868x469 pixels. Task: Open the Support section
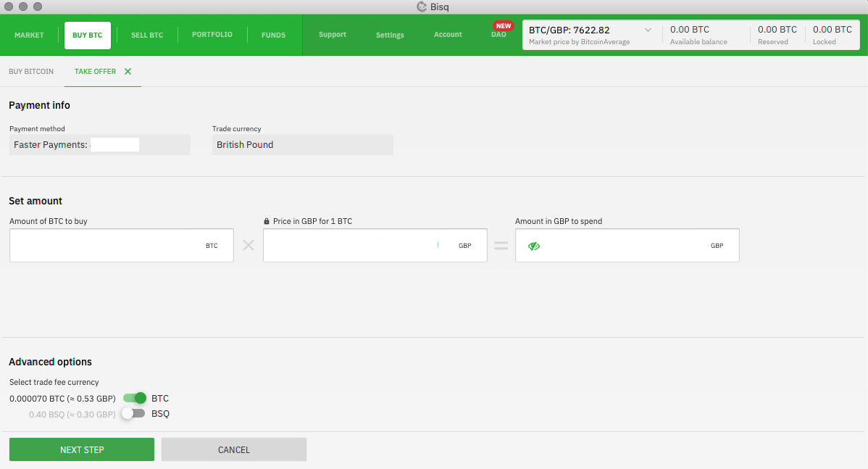tap(333, 34)
